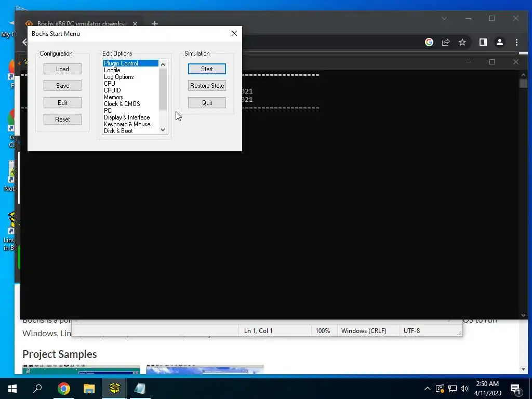Select PCI in Edit Options list

pos(130,111)
